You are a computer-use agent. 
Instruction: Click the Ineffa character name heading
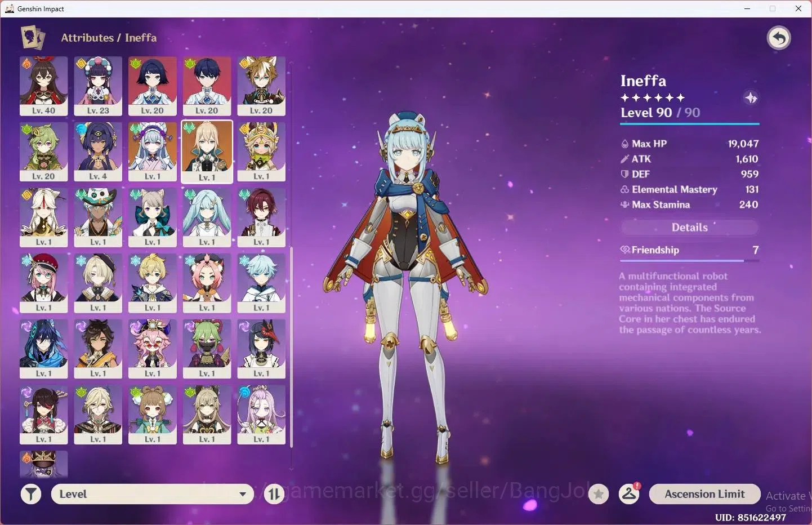643,81
